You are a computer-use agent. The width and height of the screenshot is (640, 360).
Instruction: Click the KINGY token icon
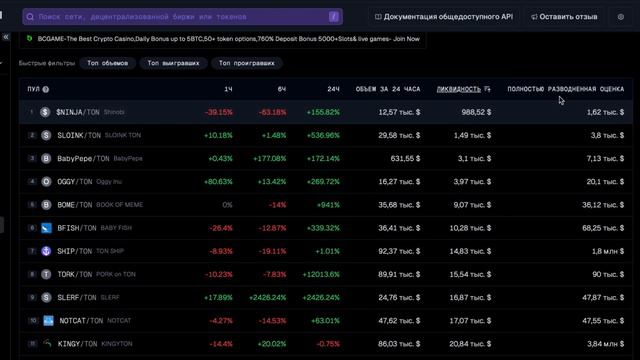(x=47, y=344)
